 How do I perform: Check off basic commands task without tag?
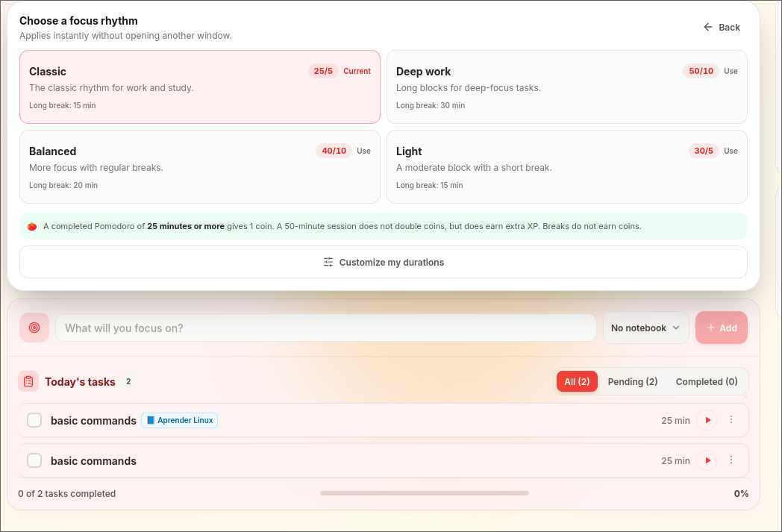(34, 460)
